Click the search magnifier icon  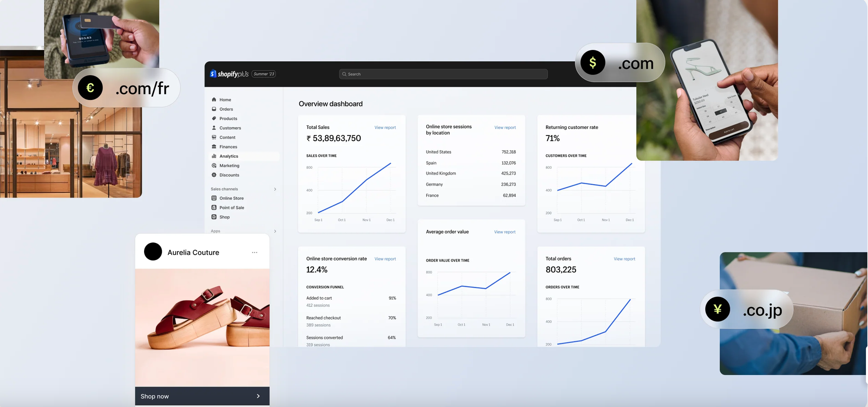pyautogui.click(x=344, y=74)
